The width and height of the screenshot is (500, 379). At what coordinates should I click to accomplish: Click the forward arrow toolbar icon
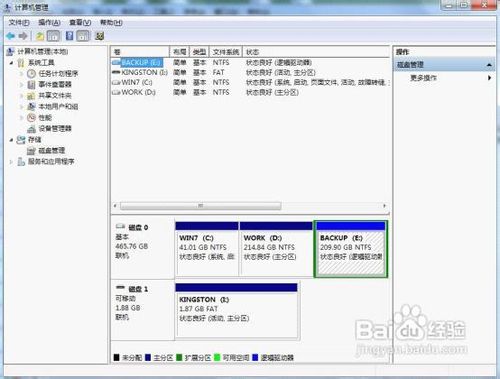pyautogui.click(x=23, y=36)
